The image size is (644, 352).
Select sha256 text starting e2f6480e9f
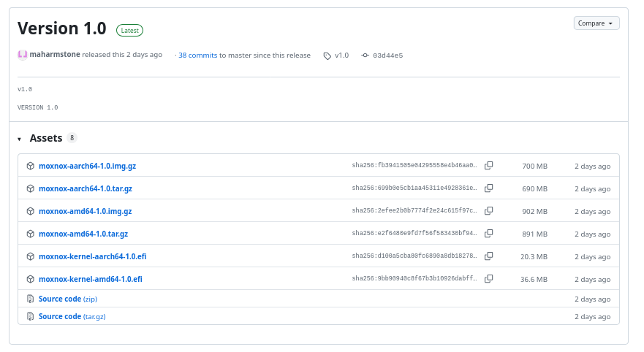click(x=414, y=233)
